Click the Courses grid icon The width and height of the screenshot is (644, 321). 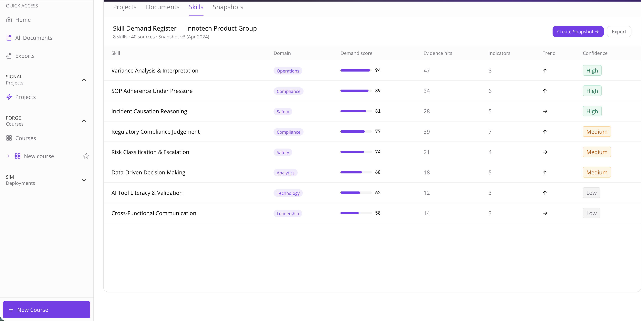coord(9,138)
